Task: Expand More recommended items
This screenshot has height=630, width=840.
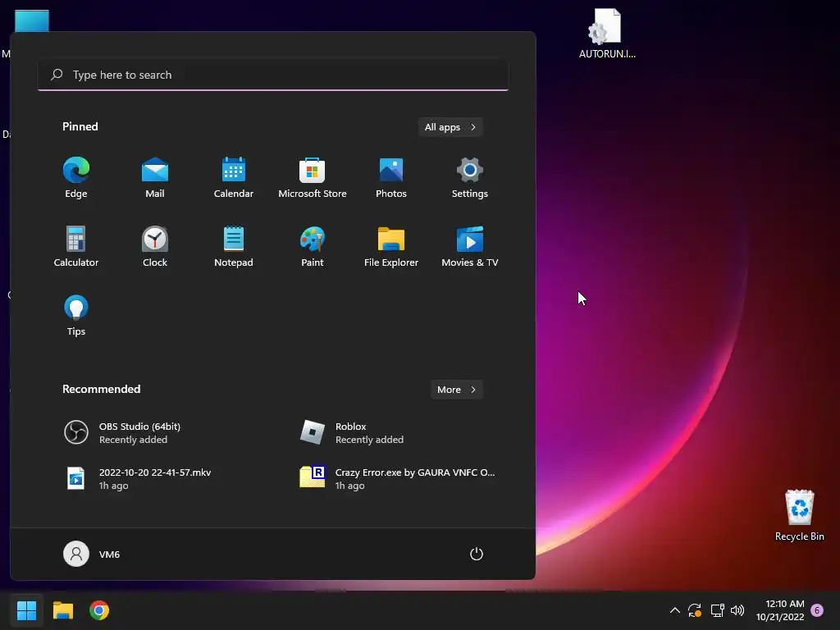Action: point(456,390)
